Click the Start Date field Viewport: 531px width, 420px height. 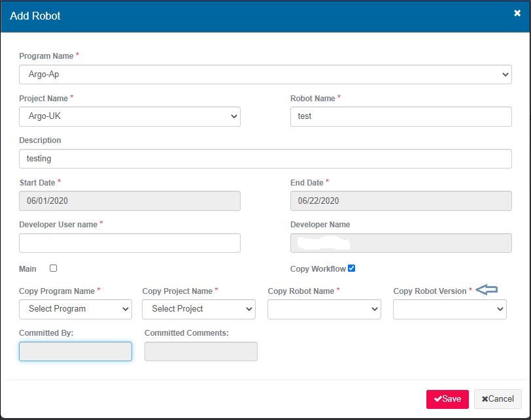(129, 201)
